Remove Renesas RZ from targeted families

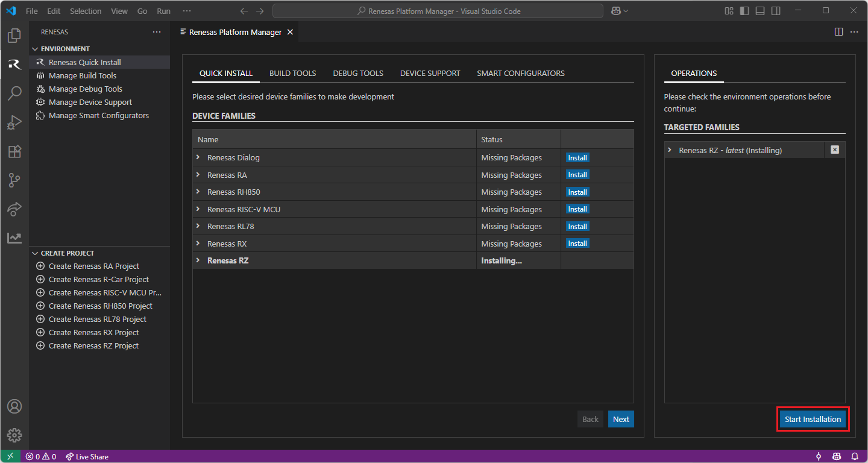coord(834,150)
